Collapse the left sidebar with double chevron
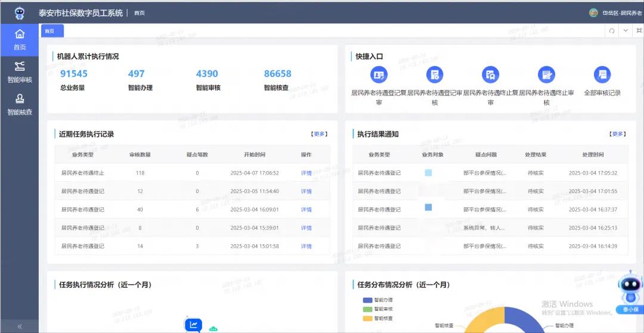Viewport: 644px width, 333px height. (x=20, y=326)
